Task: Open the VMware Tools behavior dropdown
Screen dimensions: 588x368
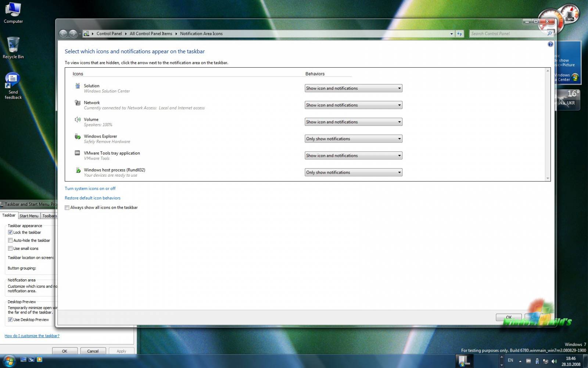Action: coord(354,156)
